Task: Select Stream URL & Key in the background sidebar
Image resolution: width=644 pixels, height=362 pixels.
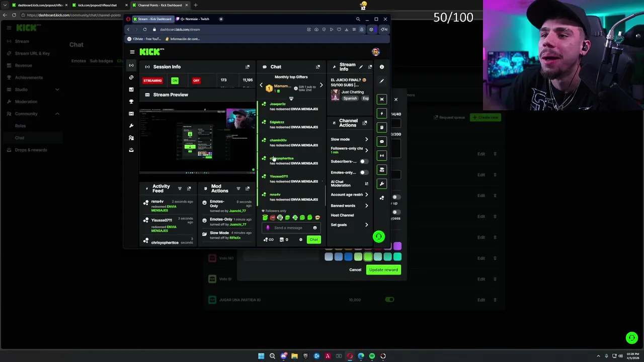Action: point(32,53)
